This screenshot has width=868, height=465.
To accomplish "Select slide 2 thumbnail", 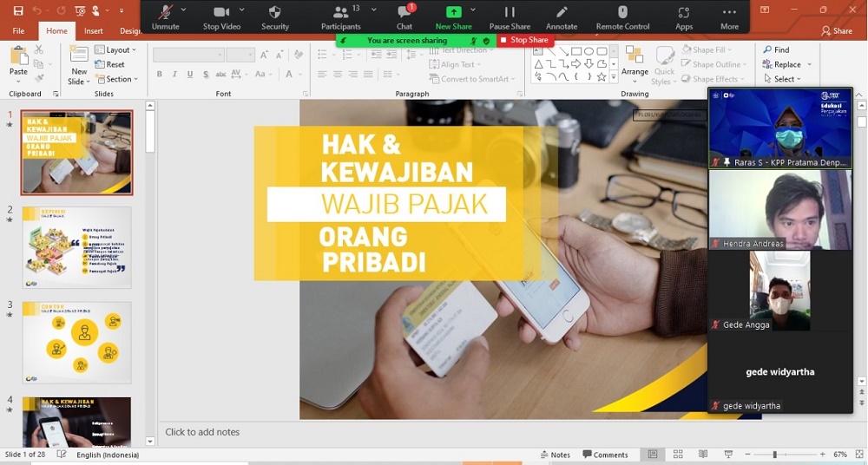I will (77, 247).
